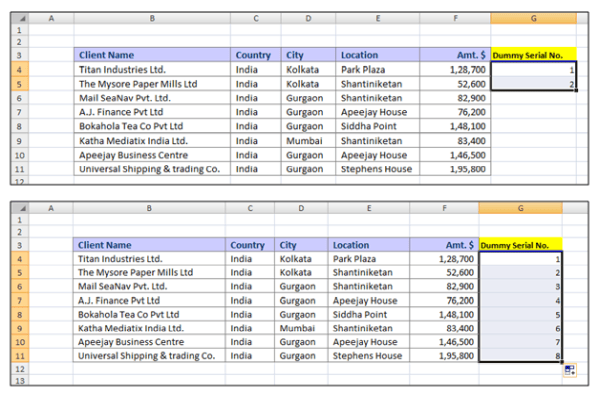Viewport: 600px width, 397px height.
Task: Select 'Universal Shipping & trading Co.' in upper sheet
Action: click(152, 169)
